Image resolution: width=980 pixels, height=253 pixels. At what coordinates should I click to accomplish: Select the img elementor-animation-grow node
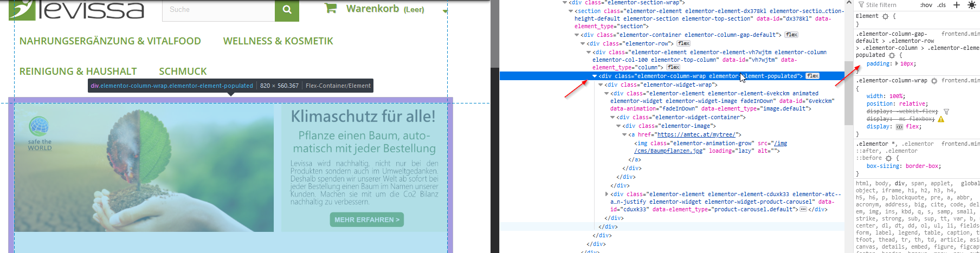(711, 147)
